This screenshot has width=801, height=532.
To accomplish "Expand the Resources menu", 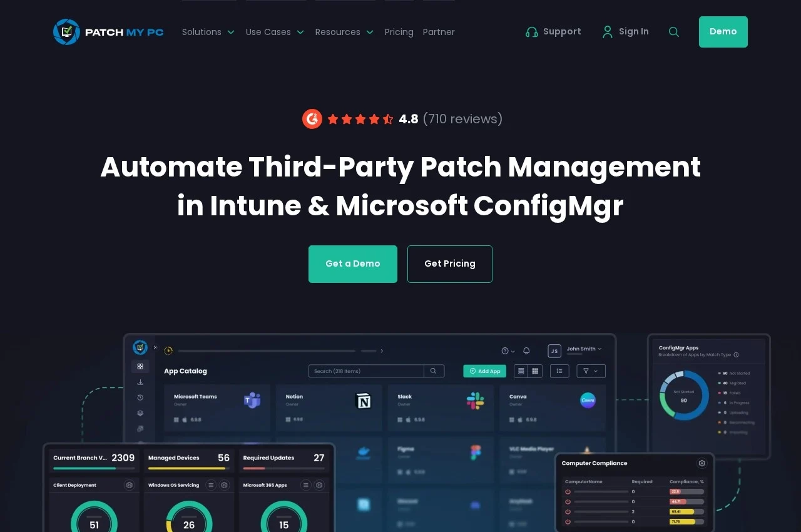I will 345,32.
